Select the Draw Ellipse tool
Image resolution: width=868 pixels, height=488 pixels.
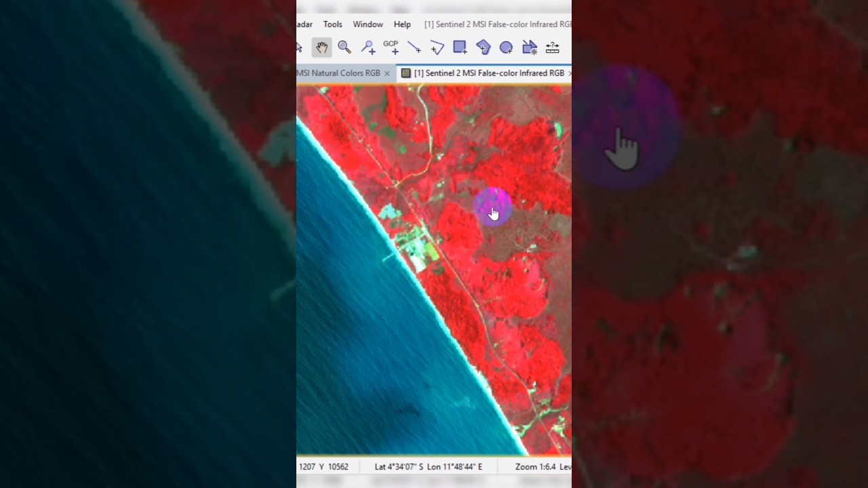point(506,47)
